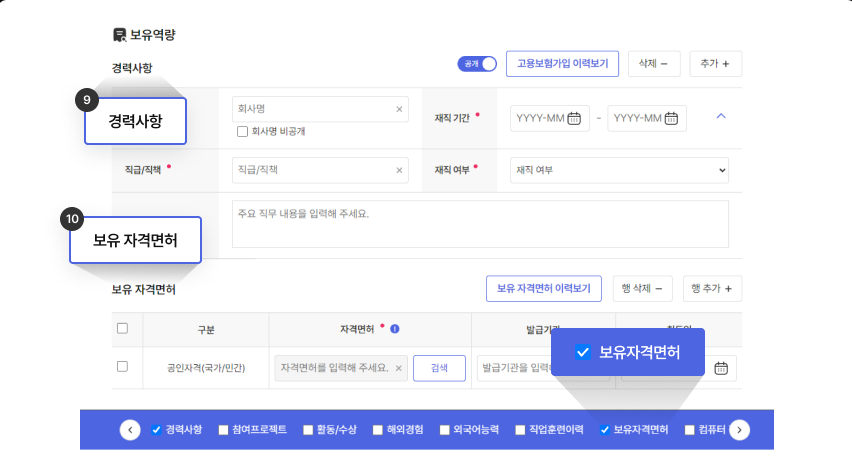
Task: Uncheck 보유자격면허 in the bottom bar
Action: pos(605,430)
